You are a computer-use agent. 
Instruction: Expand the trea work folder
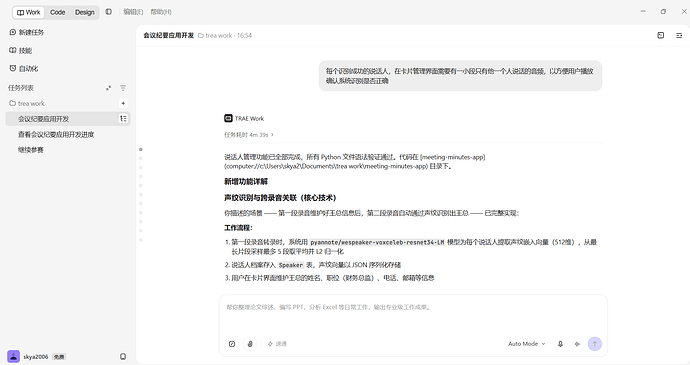point(27,103)
